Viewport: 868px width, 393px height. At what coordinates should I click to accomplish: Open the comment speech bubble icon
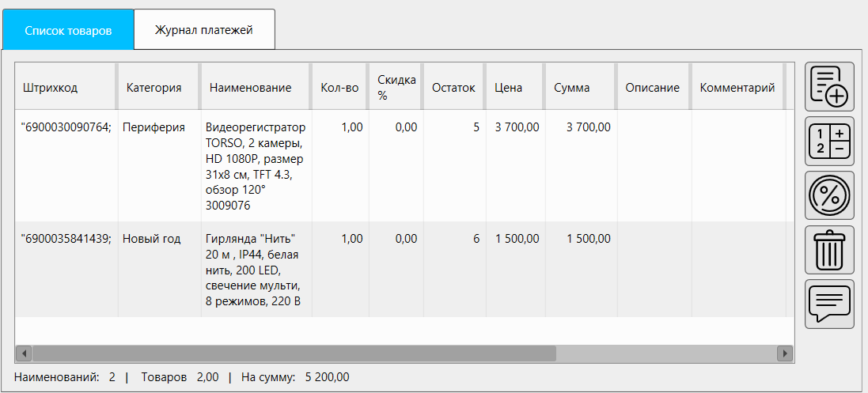(x=829, y=304)
